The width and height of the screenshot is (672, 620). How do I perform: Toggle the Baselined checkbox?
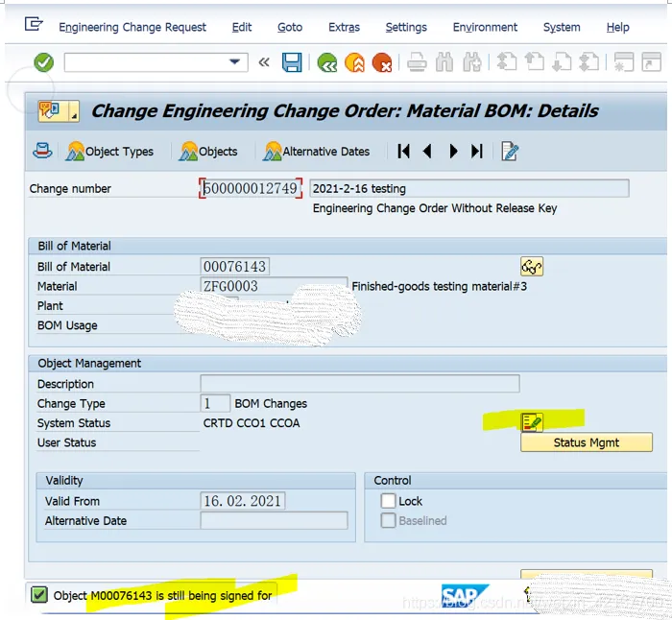coord(388,520)
